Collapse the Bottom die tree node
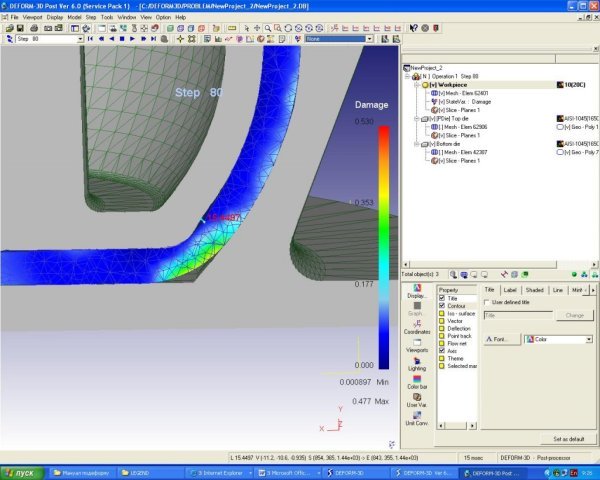 point(417,144)
